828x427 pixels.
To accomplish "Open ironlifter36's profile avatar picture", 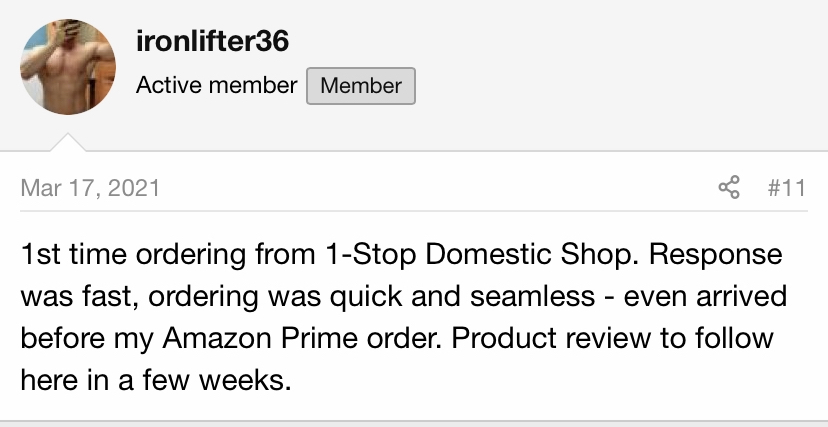I will point(68,67).
